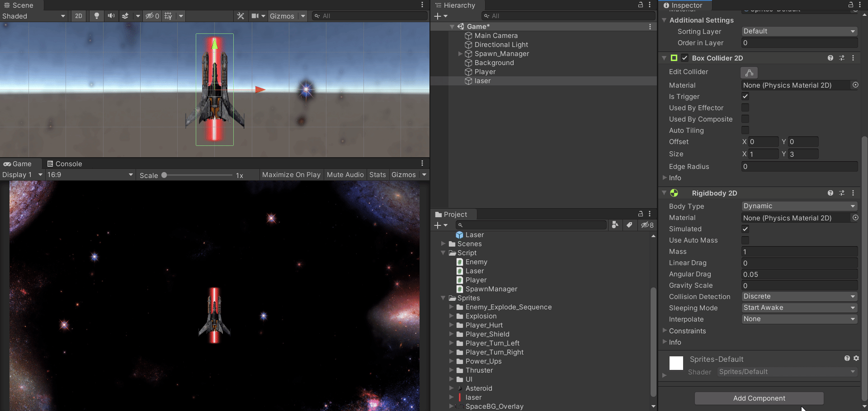Select the Player object in Hierarchy
868x411 pixels.
coord(485,72)
